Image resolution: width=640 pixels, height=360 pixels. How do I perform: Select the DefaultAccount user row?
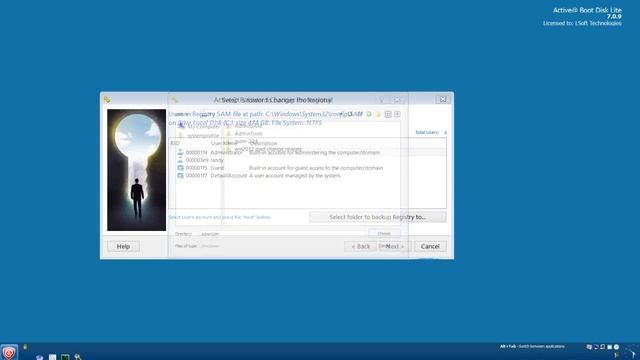[x=308, y=176]
